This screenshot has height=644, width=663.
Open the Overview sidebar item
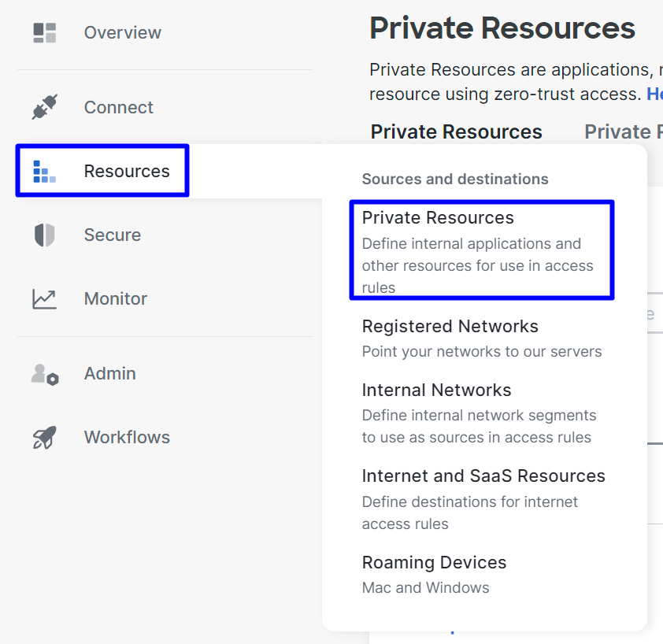coord(123,32)
